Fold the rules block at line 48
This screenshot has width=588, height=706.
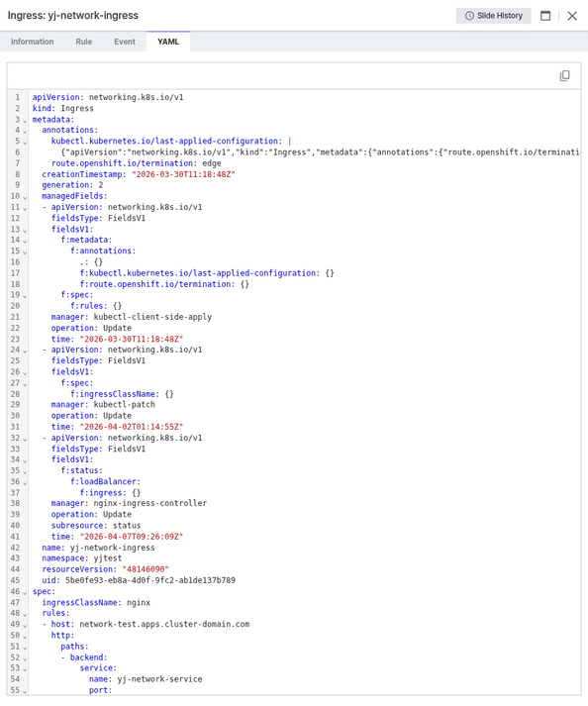tap(25, 614)
